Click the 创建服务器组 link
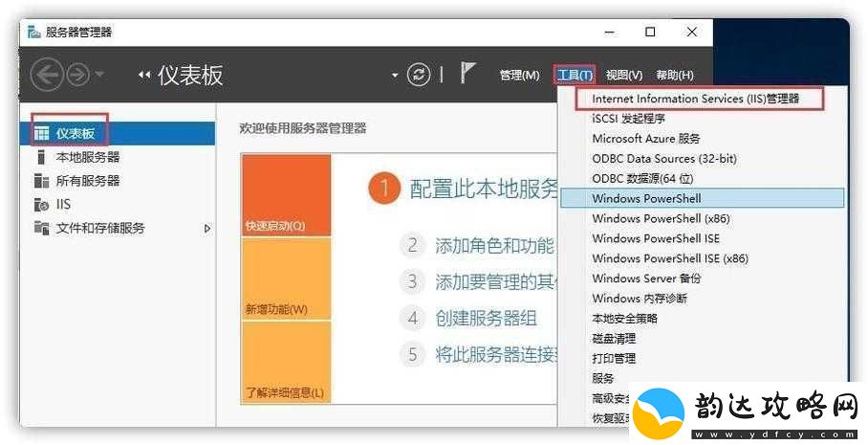The image size is (868, 445). [486, 319]
